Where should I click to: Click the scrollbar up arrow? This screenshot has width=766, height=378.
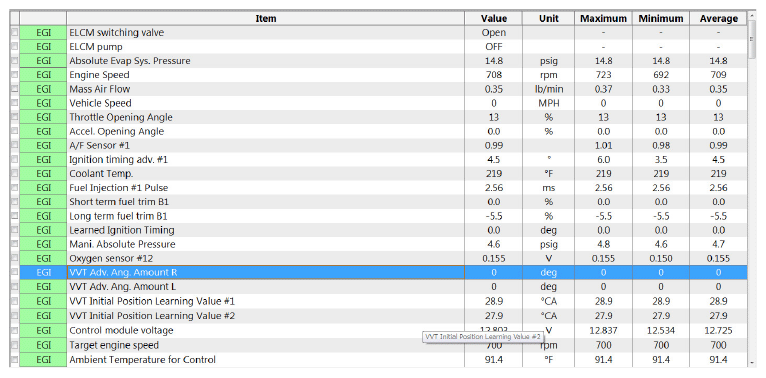[752, 17]
